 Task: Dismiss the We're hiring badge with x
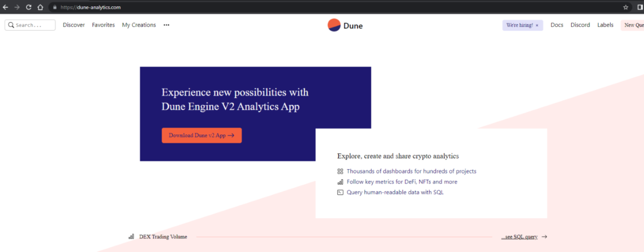point(537,25)
